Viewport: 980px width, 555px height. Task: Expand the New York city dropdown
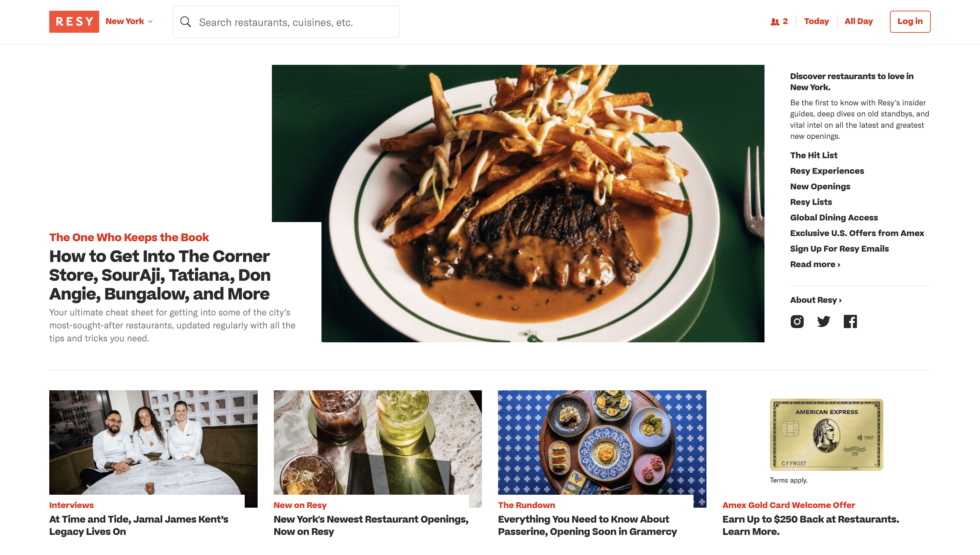(129, 21)
